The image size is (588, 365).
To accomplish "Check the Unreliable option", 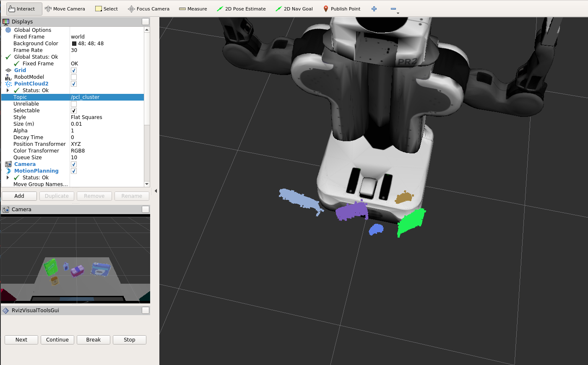I will (74, 104).
